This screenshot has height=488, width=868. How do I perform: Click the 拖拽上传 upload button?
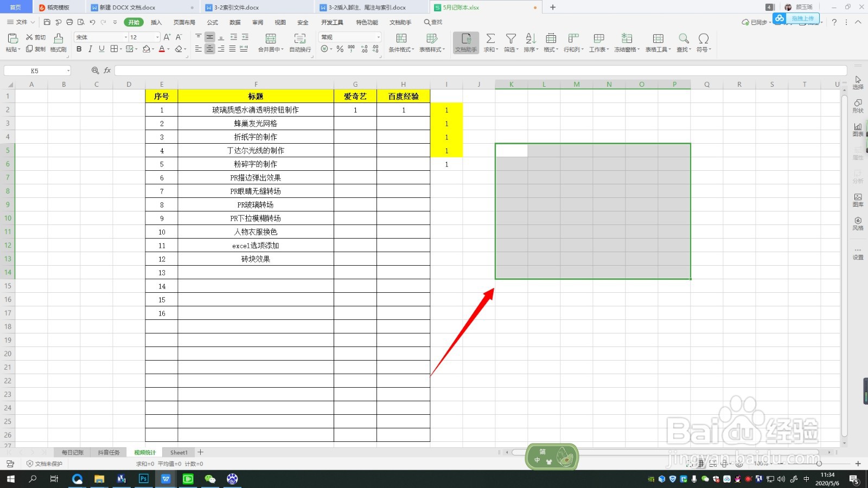[803, 18]
